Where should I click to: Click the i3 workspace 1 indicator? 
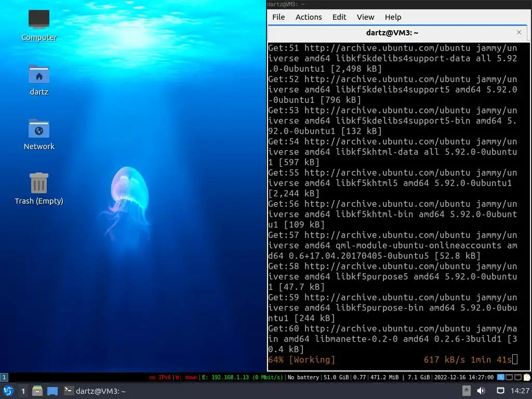coord(4,377)
